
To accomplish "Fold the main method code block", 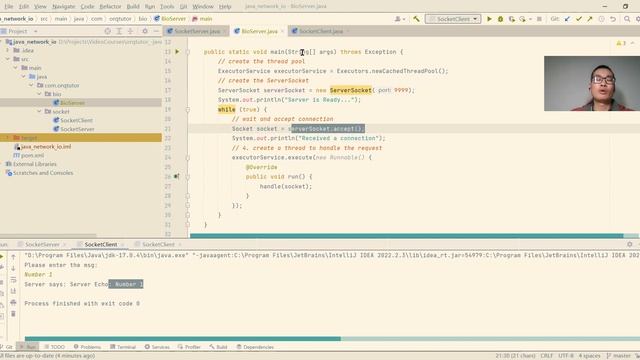I will 188,52.
